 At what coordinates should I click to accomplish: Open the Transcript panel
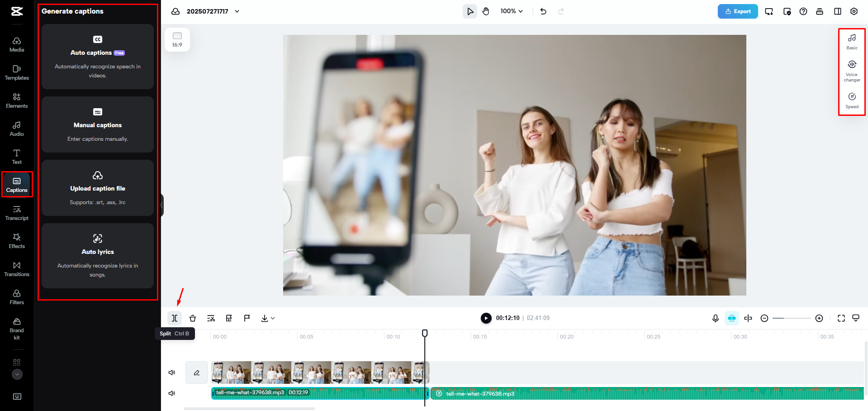point(17,213)
